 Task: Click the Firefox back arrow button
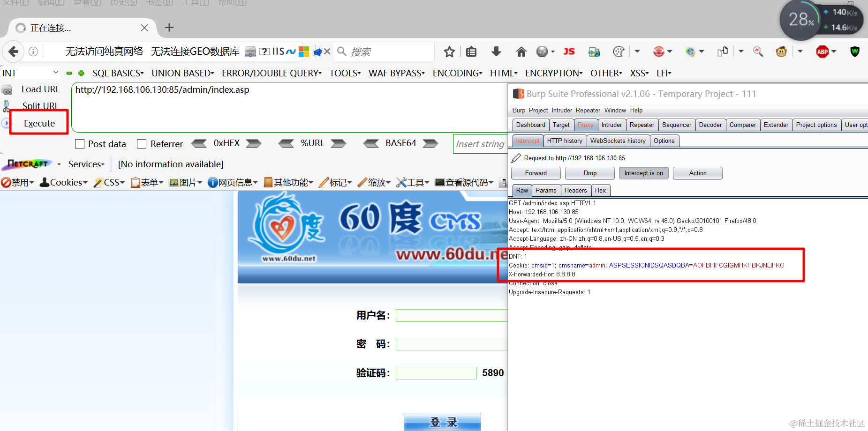(x=14, y=52)
